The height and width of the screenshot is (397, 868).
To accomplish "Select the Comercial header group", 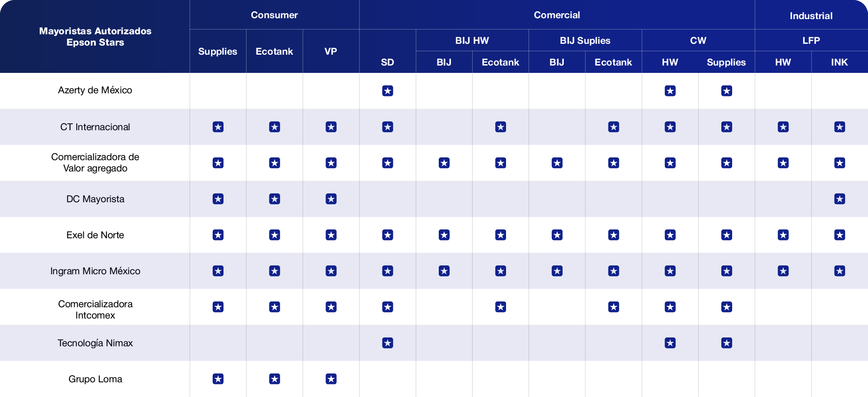I will [x=557, y=15].
